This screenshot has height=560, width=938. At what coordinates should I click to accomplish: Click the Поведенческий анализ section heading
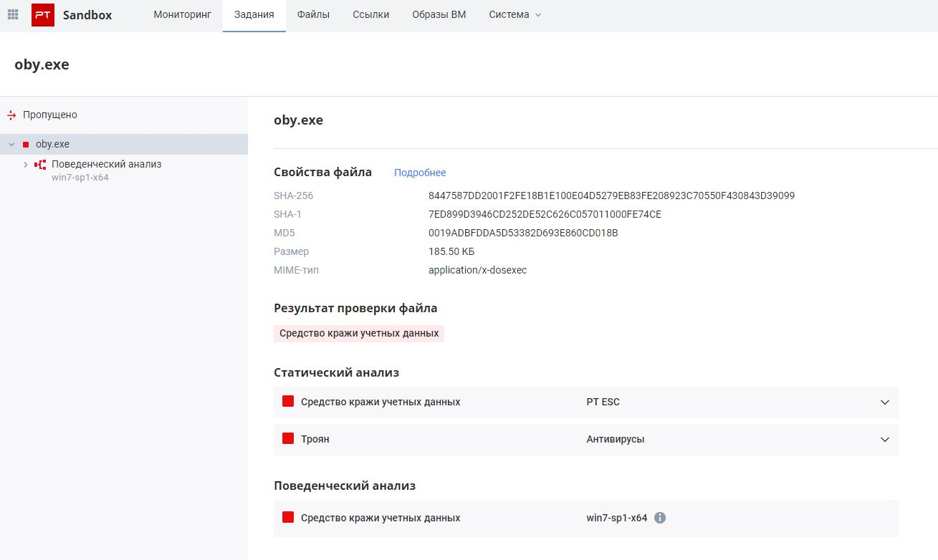(x=345, y=486)
